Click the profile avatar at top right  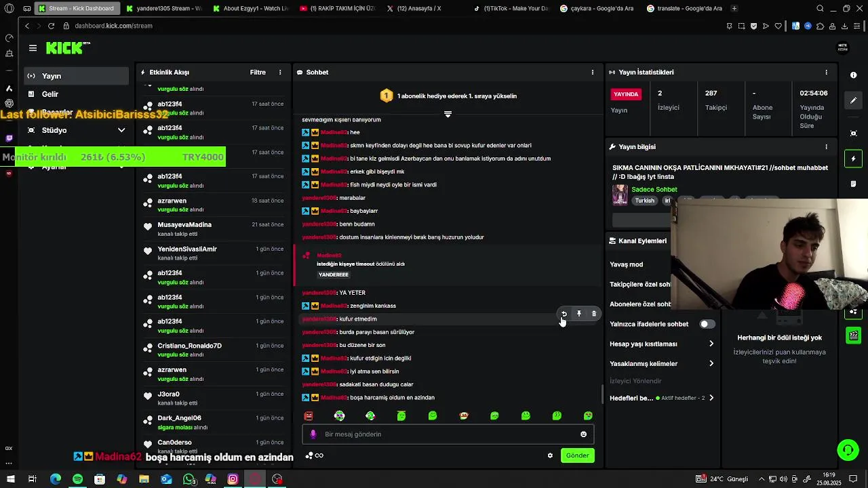(843, 47)
